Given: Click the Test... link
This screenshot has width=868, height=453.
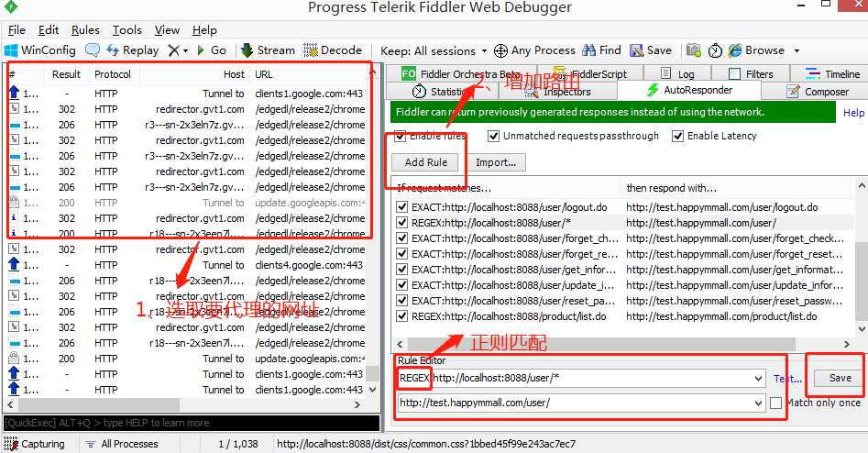Looking at the screenshot, I should tap(787, 379).
